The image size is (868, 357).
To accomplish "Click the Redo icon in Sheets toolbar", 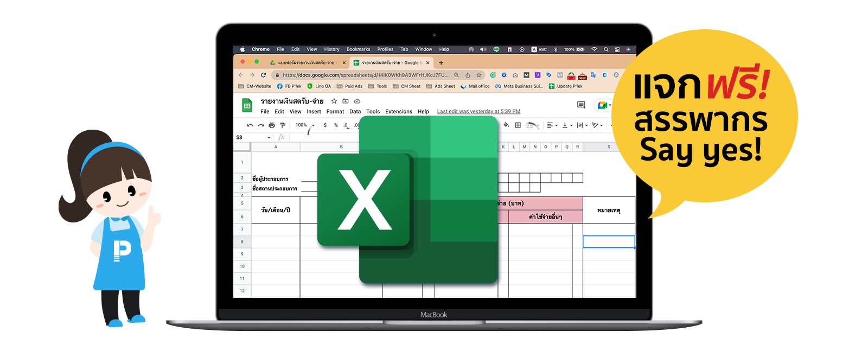I will coord(261,125).
